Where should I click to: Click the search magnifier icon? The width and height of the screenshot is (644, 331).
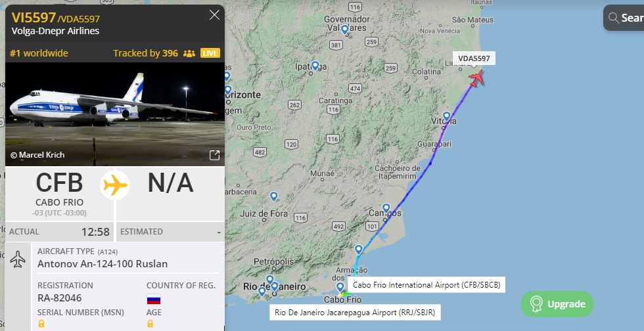(614, 18)
